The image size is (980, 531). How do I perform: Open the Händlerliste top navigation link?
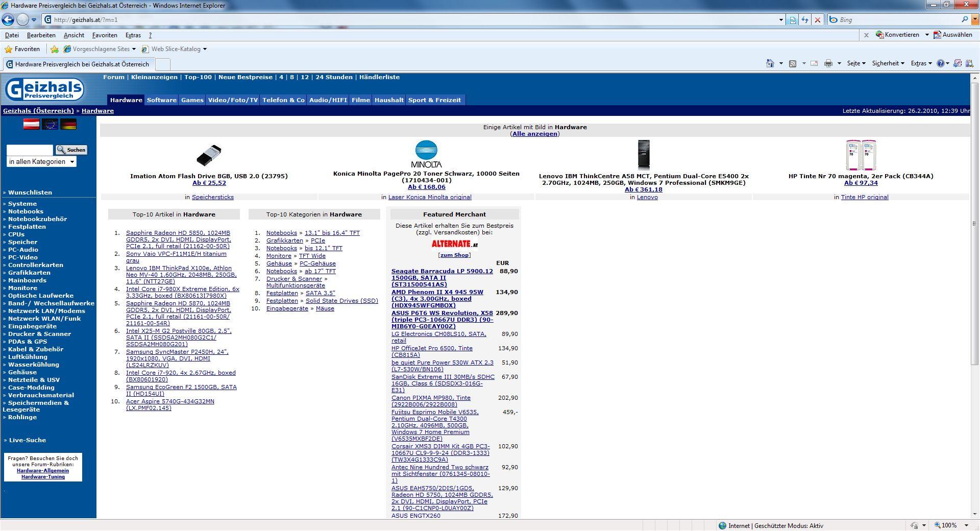pos(379,77)
